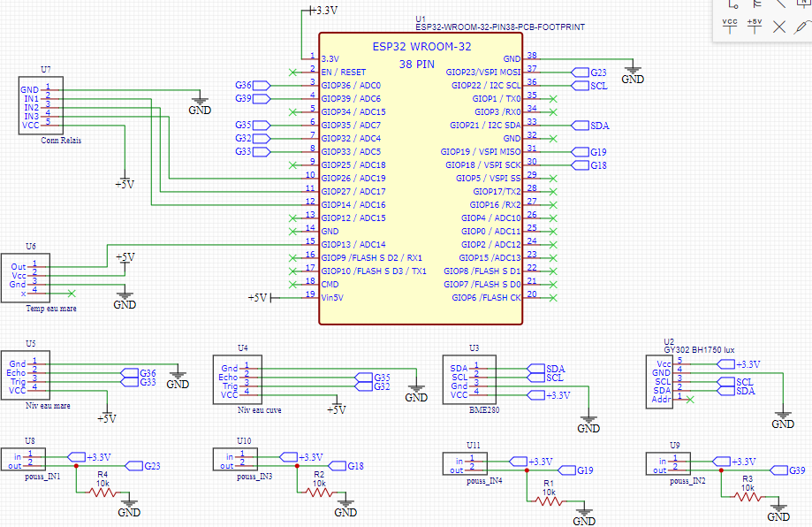
Task: Select the +5V power flag tool
Action: pyautogui.click(x=755, y=26)
